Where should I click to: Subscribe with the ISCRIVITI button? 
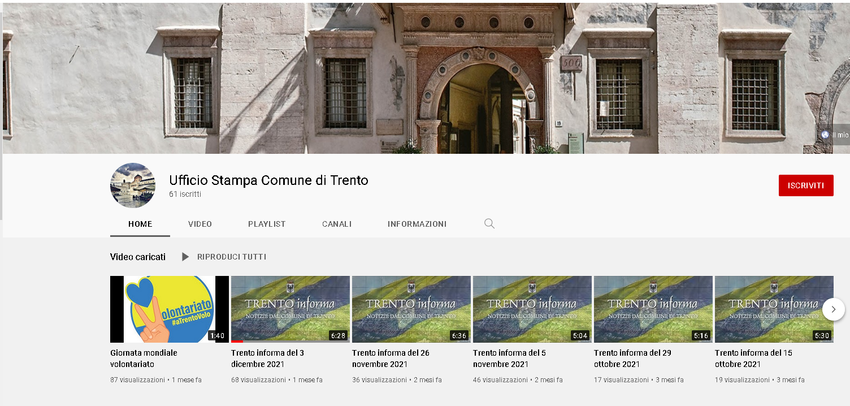click(806, 185)
